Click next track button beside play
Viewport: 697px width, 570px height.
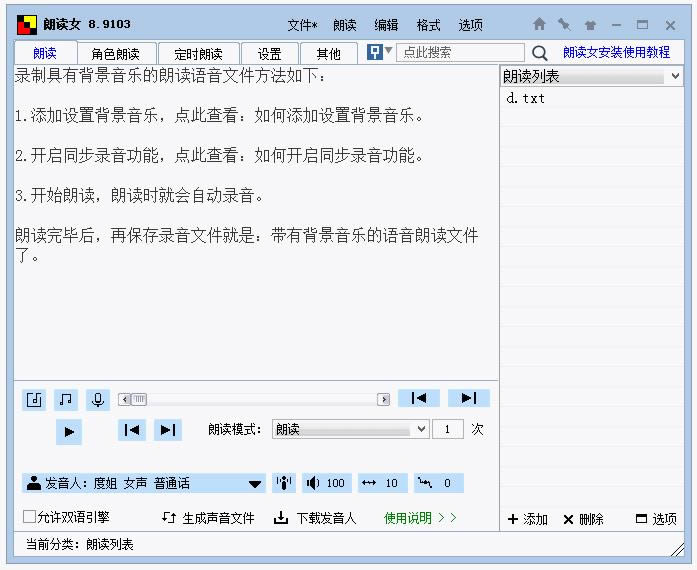pos(168,430)
